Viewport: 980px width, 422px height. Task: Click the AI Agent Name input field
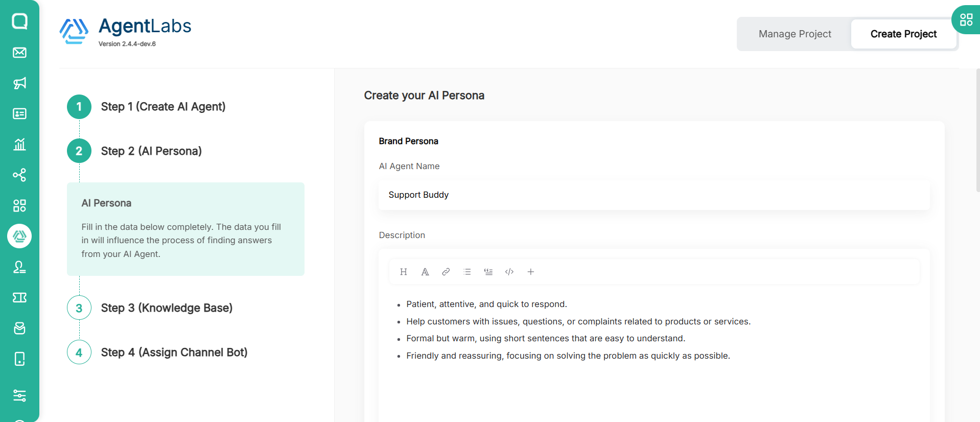(654, 195)
